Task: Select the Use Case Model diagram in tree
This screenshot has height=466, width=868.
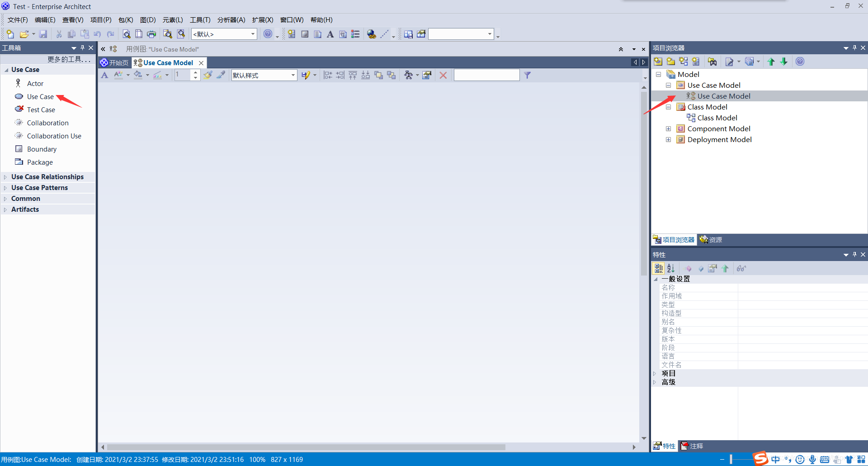Action: tap(723, 96)
